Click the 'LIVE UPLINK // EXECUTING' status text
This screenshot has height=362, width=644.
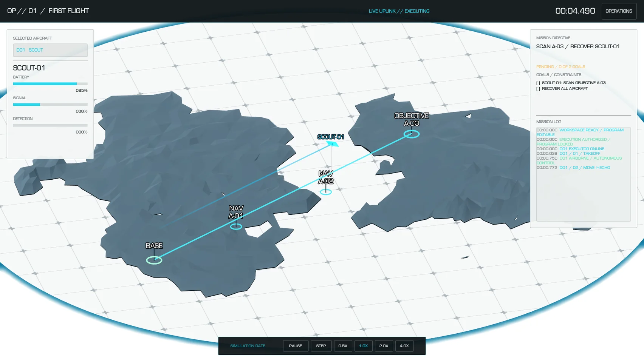[399, 11]
